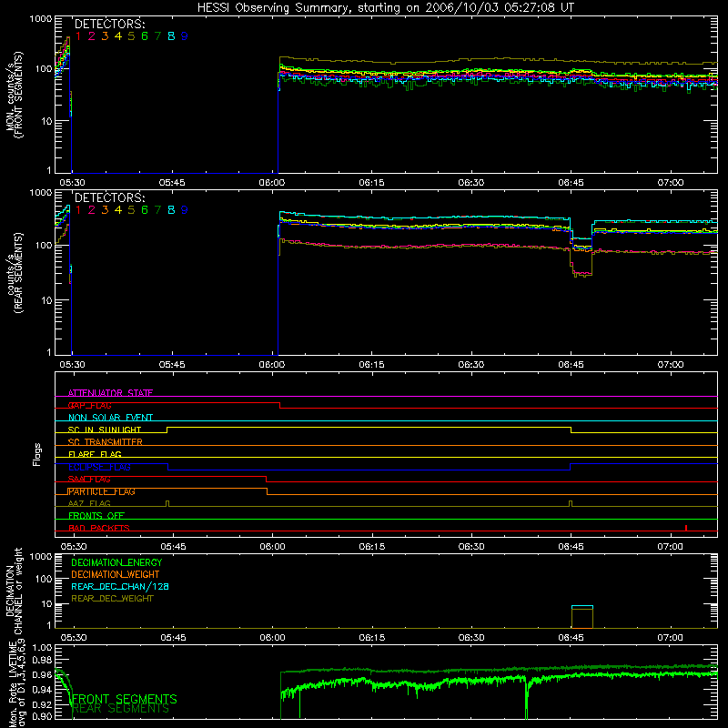Select the FRONTS_OFF flag label
Image resolution: width=728 pixels, height=728 pixels.
click(96, 516)
